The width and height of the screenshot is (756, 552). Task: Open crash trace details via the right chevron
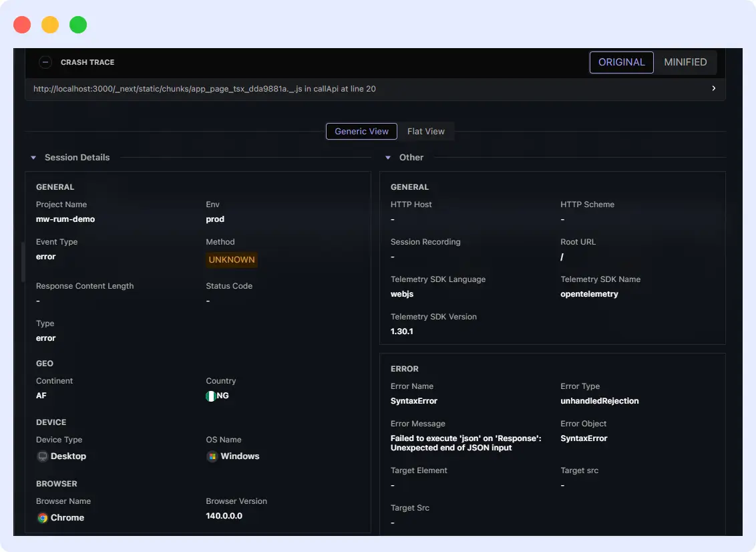pyautogui.click(x=713, y=88)
